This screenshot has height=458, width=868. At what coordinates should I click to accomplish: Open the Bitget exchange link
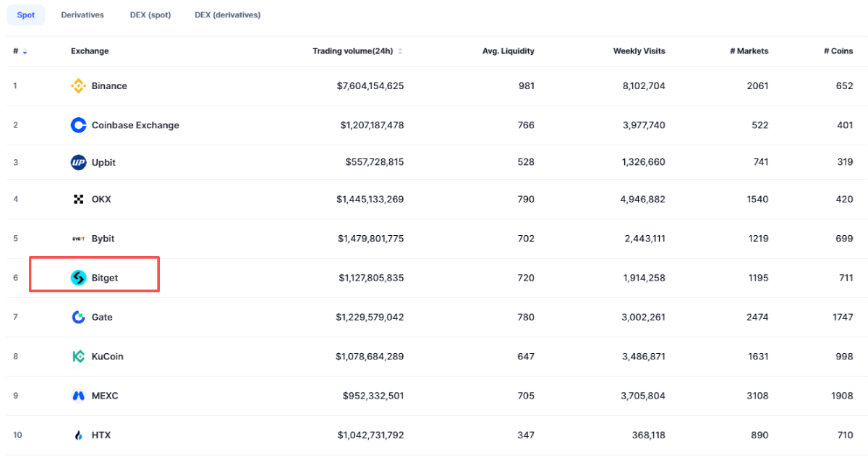pyautogui.click(x=105, y=278)
